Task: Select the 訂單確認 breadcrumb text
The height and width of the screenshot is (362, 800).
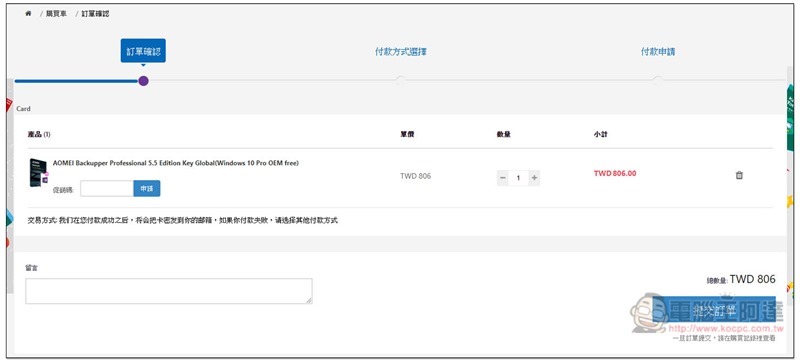Action: [x=95, y=14]
